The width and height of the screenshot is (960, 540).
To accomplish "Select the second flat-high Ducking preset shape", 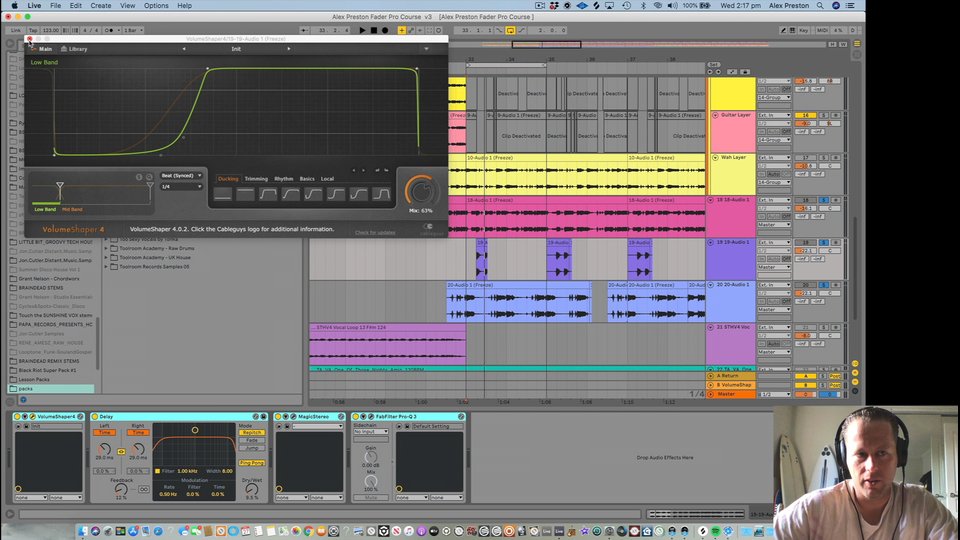I will coord(246,195).
